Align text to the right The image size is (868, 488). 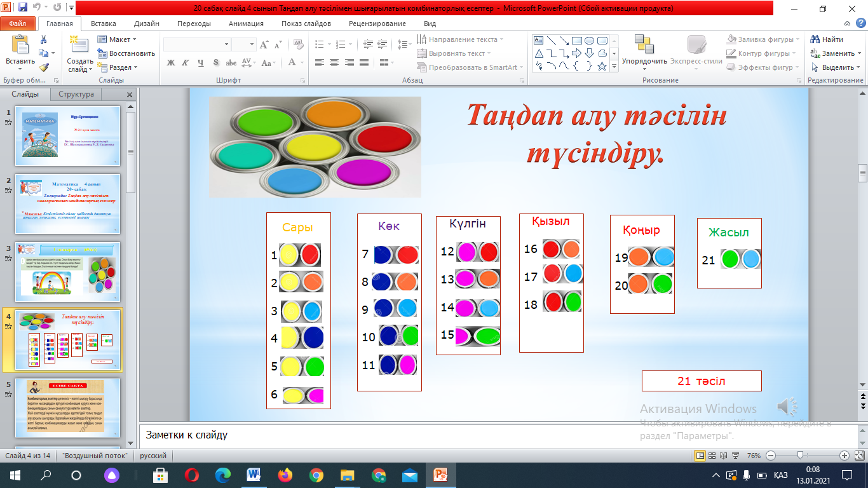(x=349, y=62)
